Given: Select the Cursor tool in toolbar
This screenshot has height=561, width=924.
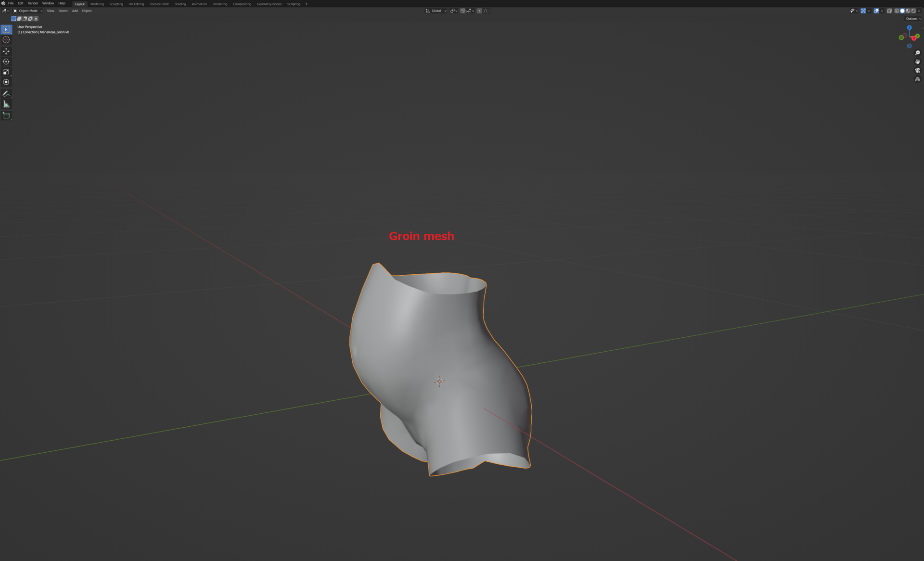Looking at the screenshot, I should (x=6, y=40).
